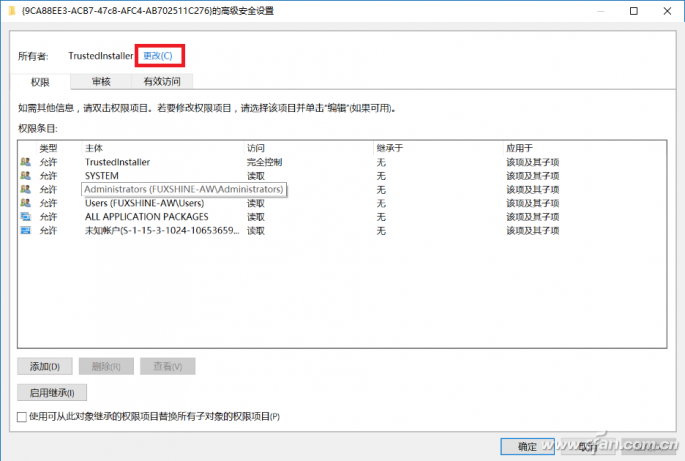Confirm with the 确定 button

(526, 446)
